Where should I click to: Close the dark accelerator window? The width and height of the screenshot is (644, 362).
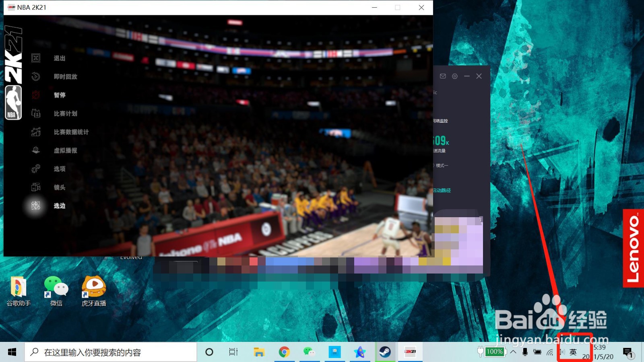479,76
